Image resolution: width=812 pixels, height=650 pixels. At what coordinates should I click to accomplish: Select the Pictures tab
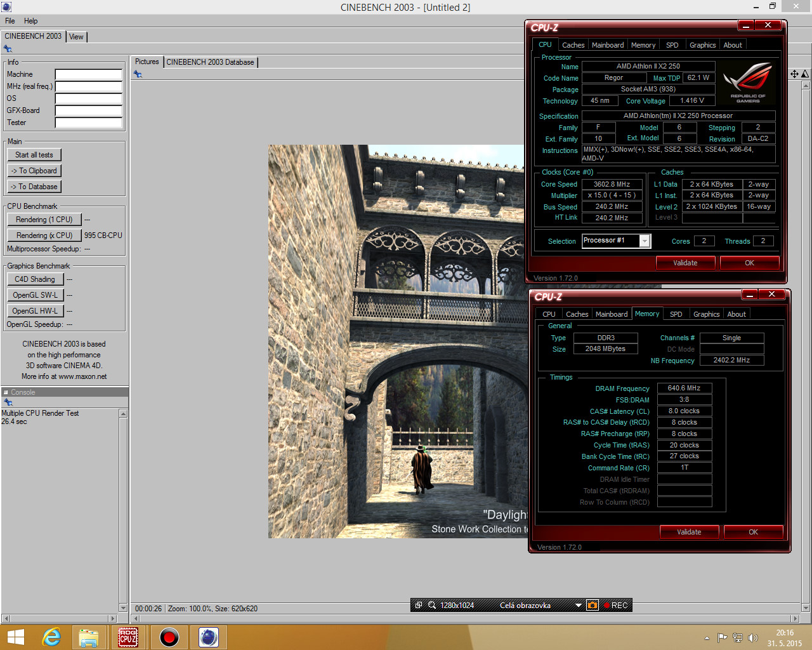pos(147,62)
